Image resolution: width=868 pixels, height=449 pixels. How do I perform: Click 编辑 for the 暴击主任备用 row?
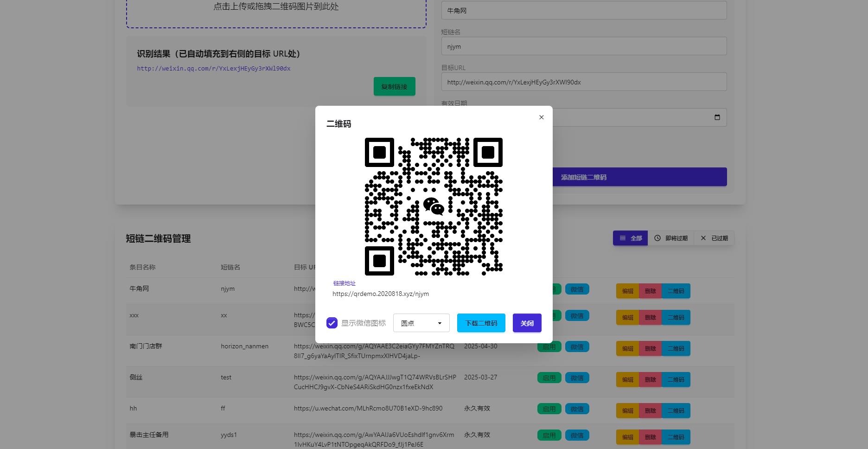click(627, 437)
